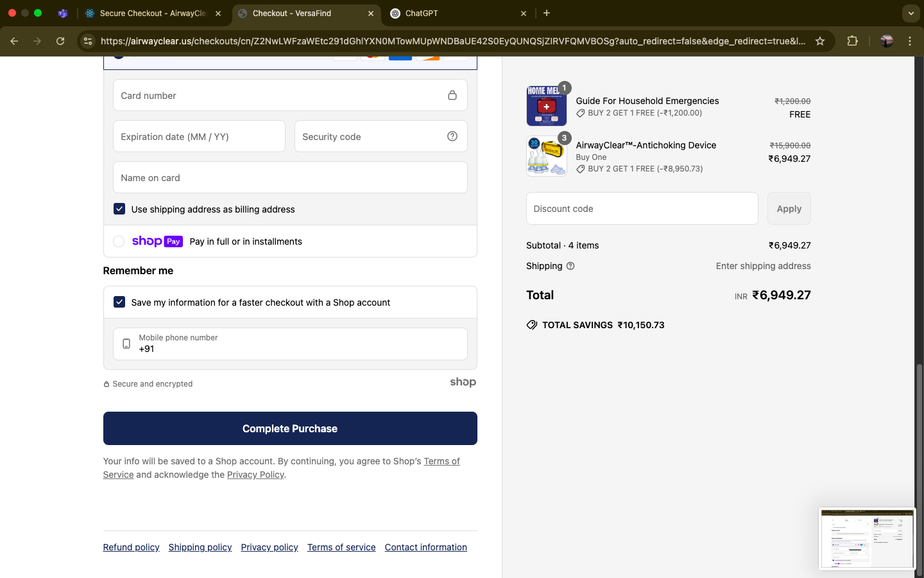Image resolution: width=924 pixels, height=578 pixels.
Task: Open the browser extensions puzzle icon
Action: click(x=852, y=41)
